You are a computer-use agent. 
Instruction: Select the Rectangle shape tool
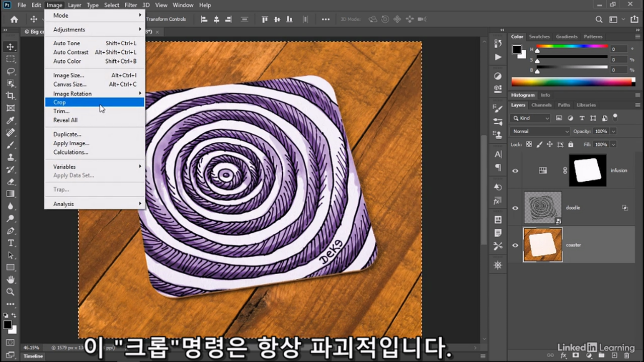(11, 267)
